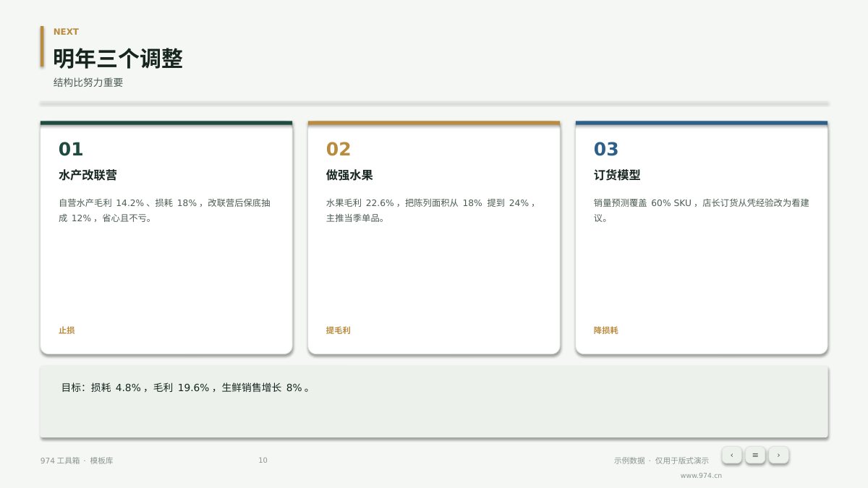Image resolution: width=868 pixels, height=488 pixels.
Task: Click the heading 水产改联营
Action: [x=88, y=175]
